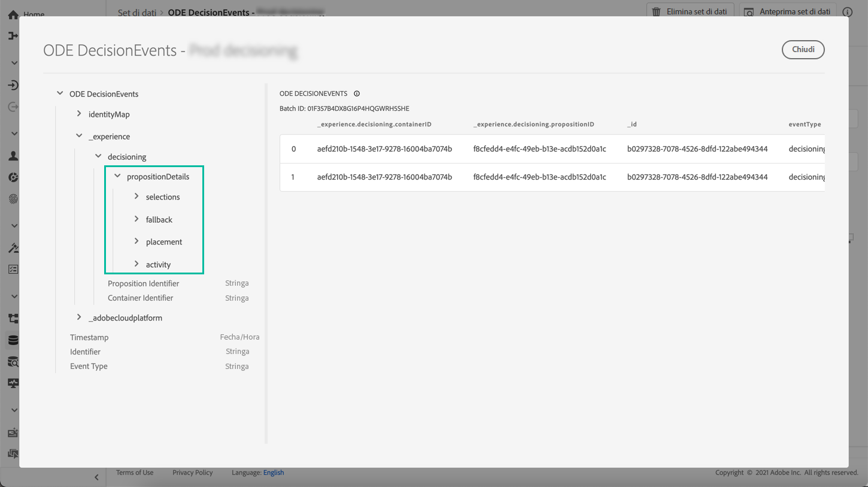Viewport: 868px width, 487px height.
Task: Click row 0 propositionID value f8cfedd4
Action: point(539,149)
